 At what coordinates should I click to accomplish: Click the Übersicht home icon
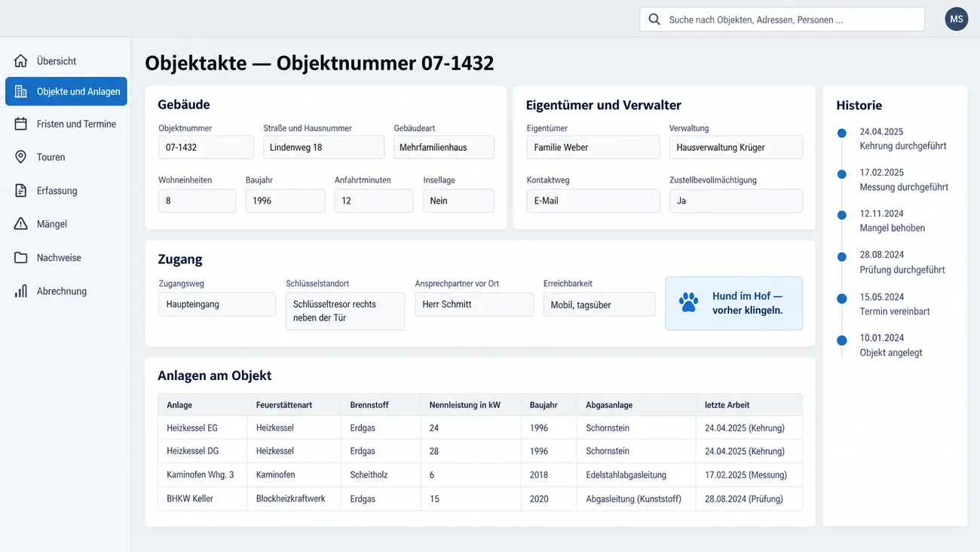21,61
